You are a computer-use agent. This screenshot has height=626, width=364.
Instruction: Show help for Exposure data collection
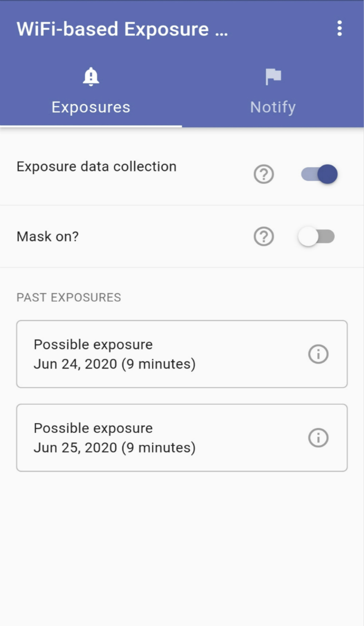pos(264,174)
